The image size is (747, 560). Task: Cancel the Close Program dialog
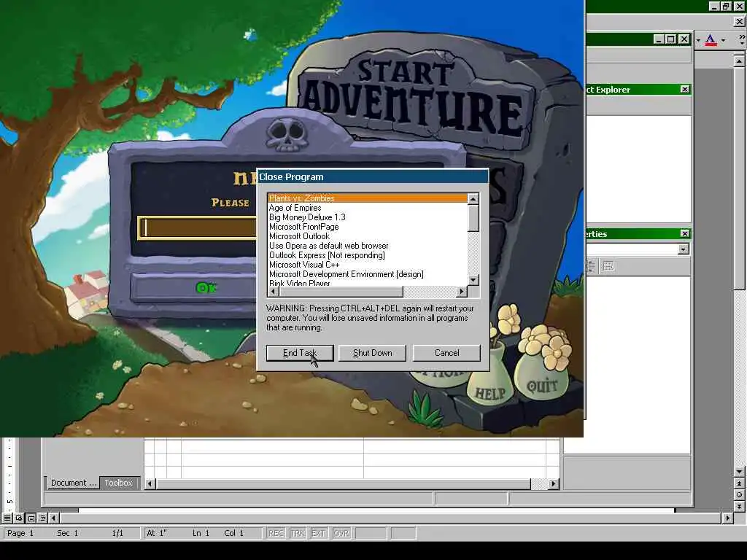pos(446,353)
